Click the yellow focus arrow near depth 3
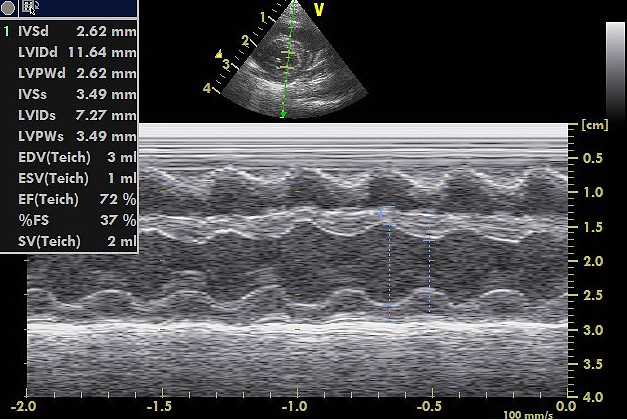The height and width of the screenshot is (420, 627). tap(219, 54)
